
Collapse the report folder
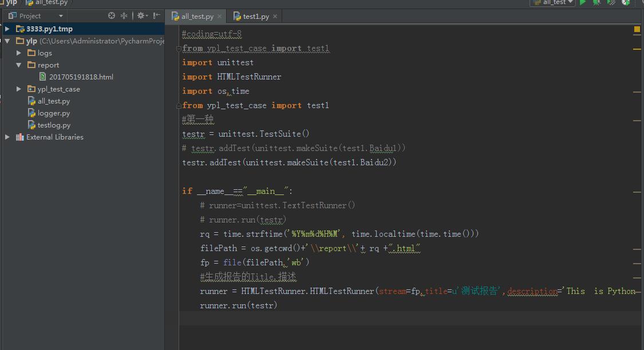click(18, 65)
